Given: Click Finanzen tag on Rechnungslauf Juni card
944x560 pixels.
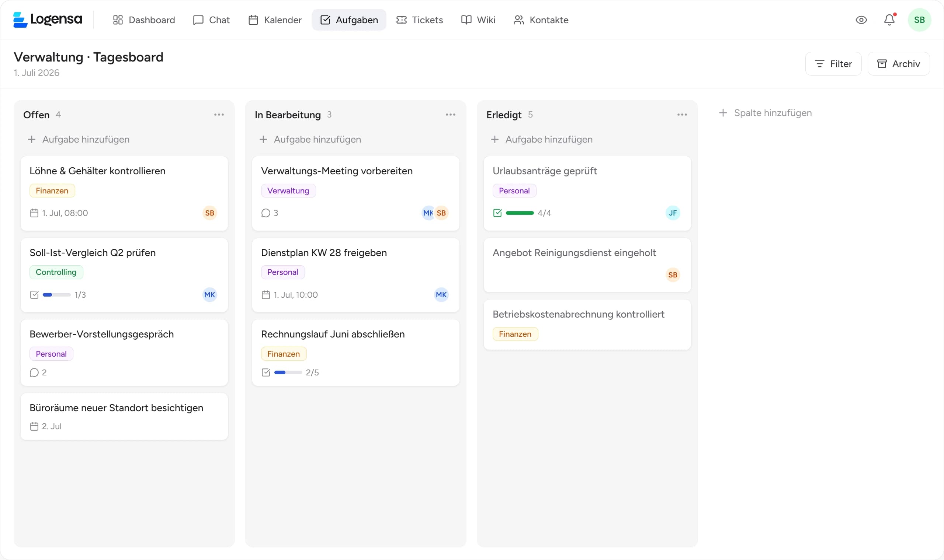Looking at the screenshot, I should coord(284,354).
